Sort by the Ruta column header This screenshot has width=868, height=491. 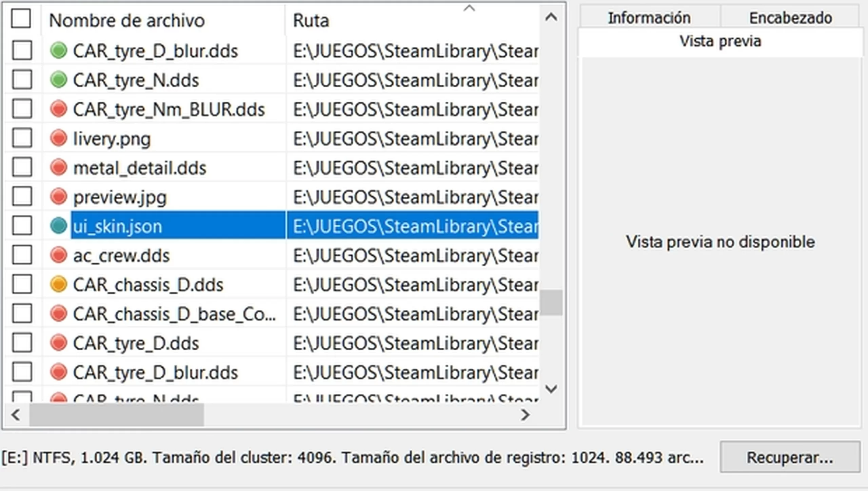[x=412, y=20]
